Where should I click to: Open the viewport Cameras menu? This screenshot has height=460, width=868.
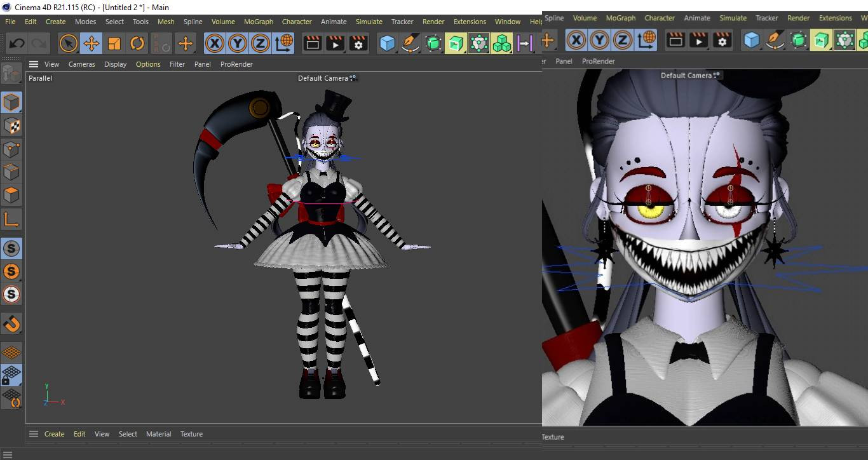82,64
